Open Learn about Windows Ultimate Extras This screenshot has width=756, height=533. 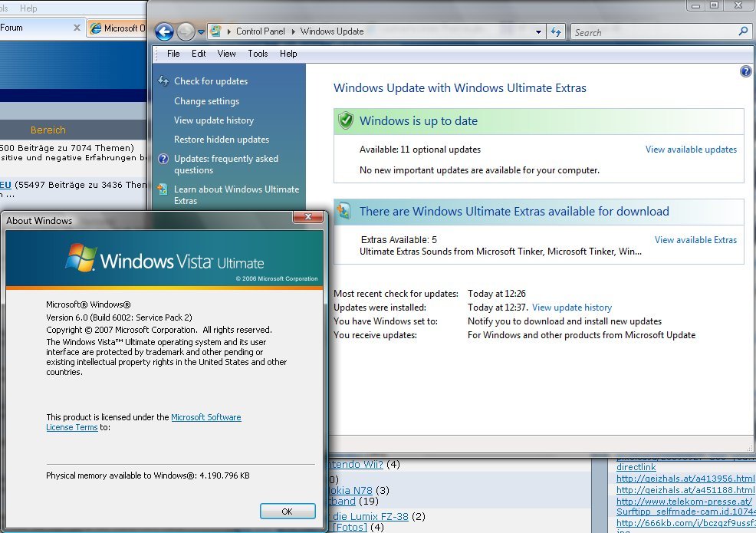[236, 195]
